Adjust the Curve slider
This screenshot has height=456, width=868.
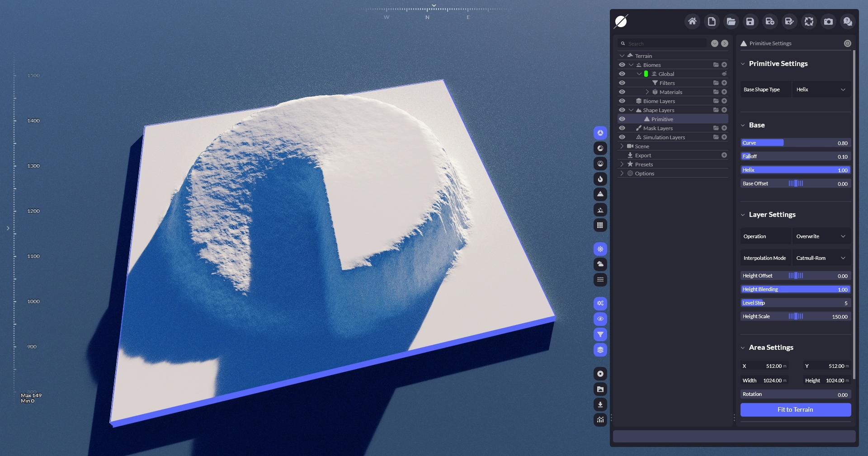(x=795, y=143)
